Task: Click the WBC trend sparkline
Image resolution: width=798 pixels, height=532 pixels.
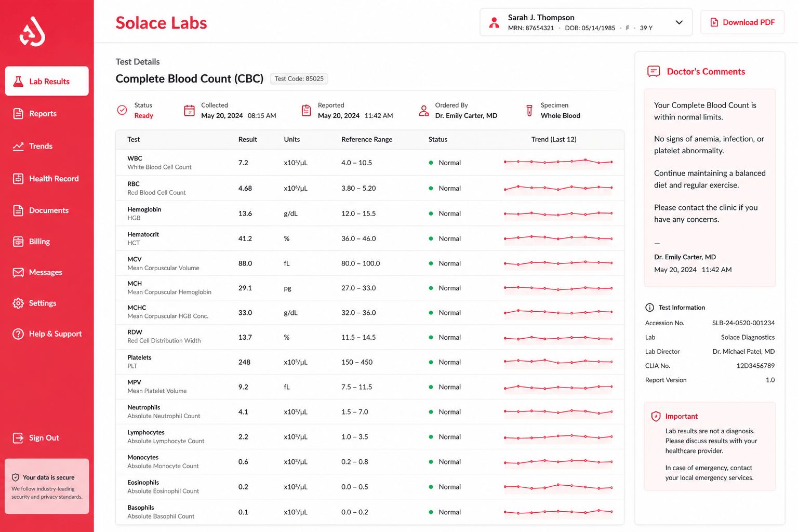Action: click(x=558, y=163)
